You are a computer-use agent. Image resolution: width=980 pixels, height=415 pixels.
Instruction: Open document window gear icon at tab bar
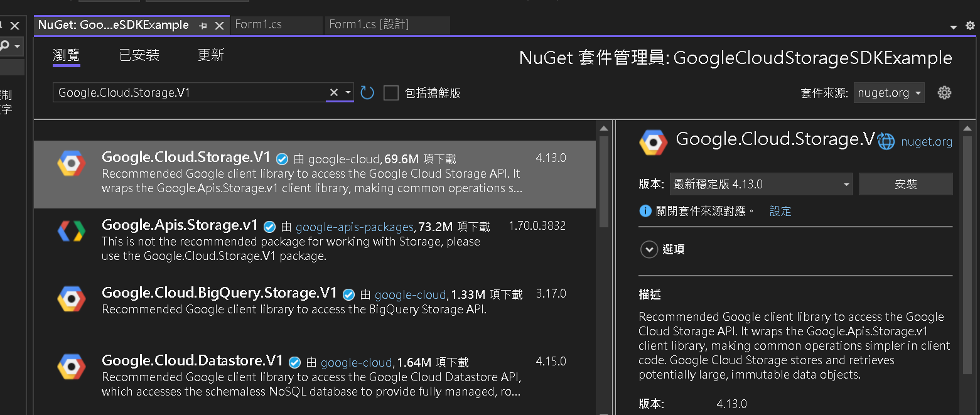pyautogui.click(x=970, y=26)
